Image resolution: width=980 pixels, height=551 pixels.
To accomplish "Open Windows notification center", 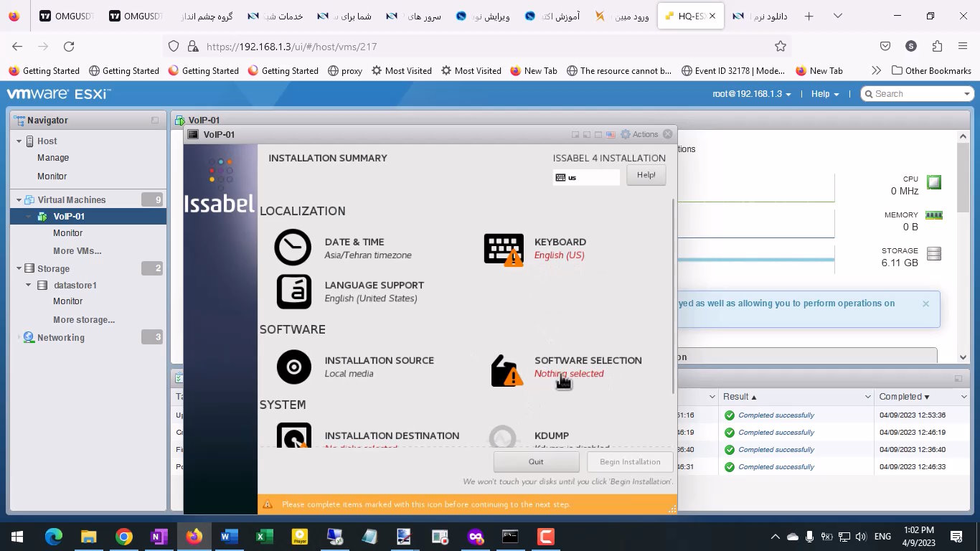I will tap(956, 537).
